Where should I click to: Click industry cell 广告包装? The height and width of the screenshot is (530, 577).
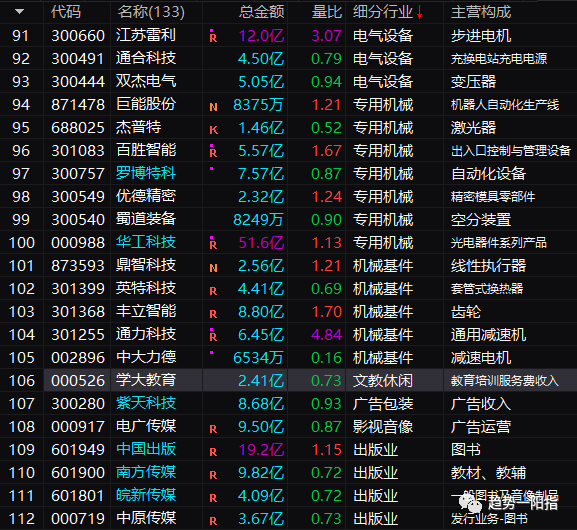(x=383, y=404)
